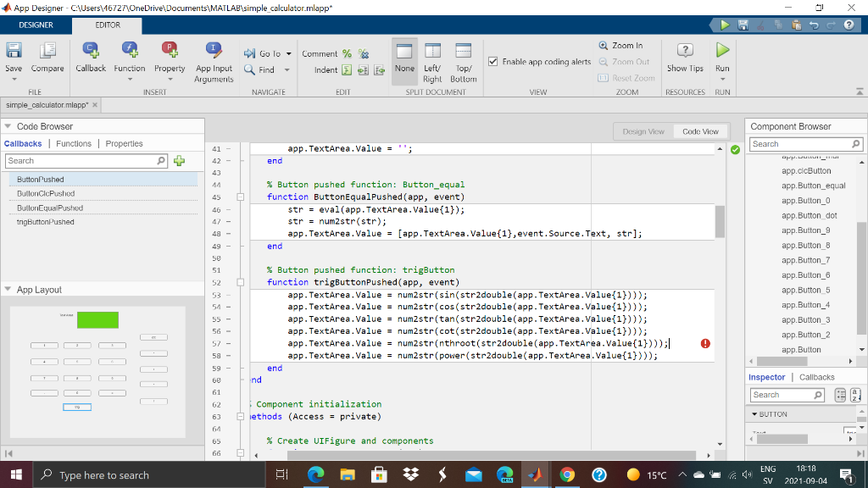
Task: Uncheck Enable app coding alerts
Action: 494,62
